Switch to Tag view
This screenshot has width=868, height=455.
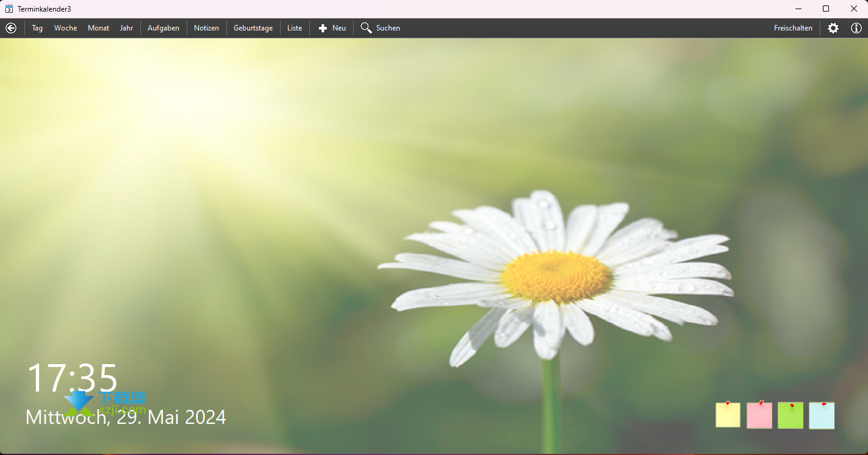37,28
